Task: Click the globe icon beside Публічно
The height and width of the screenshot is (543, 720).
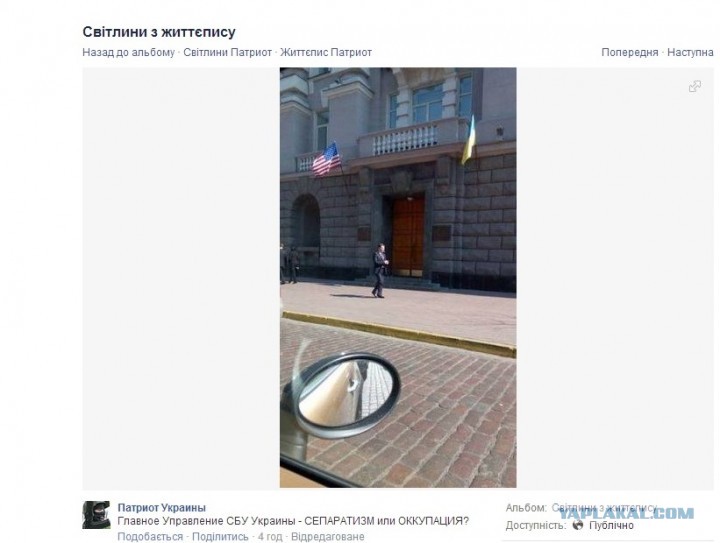Action: (x=578, y=525)
